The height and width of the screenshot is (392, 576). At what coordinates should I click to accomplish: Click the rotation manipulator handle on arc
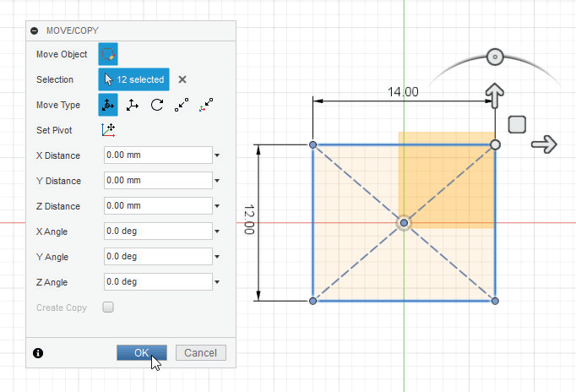(x=495, y=57)
